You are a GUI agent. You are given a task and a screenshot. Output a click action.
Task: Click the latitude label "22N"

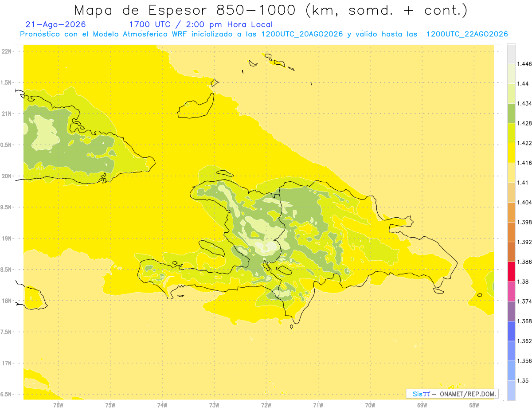click(x=7, y=51)
